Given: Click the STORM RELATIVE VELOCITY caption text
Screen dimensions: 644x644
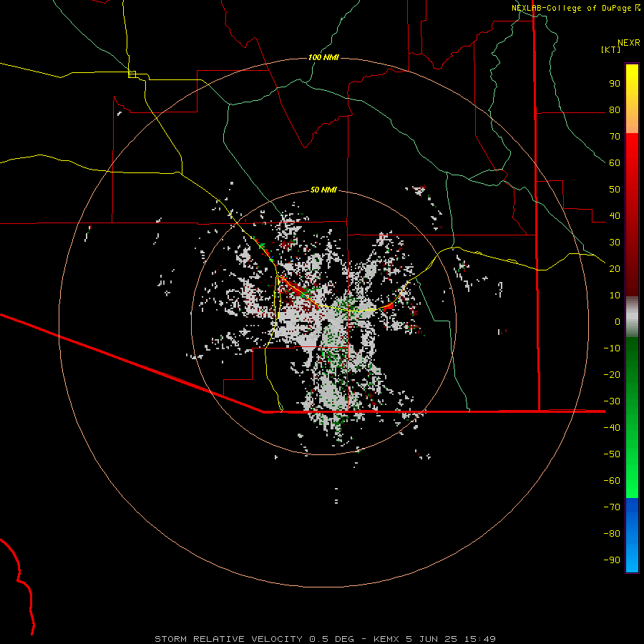Looking at the screenshot, I should coord(228,639).
